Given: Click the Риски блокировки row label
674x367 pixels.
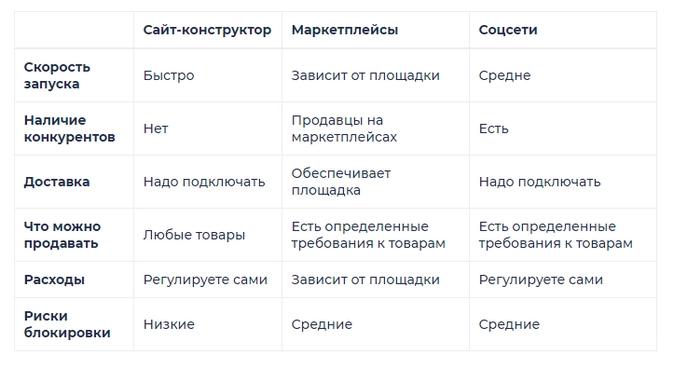Looking at the screenshot, I should (x=67, y=324).
